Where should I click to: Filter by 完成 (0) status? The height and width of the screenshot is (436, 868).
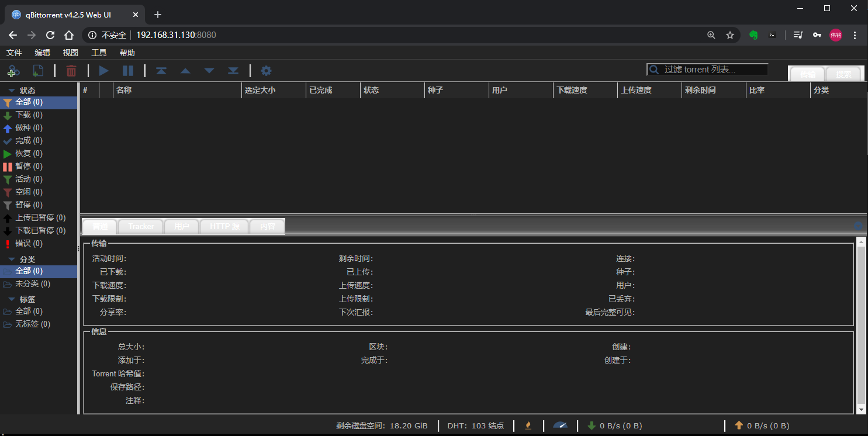39,141
